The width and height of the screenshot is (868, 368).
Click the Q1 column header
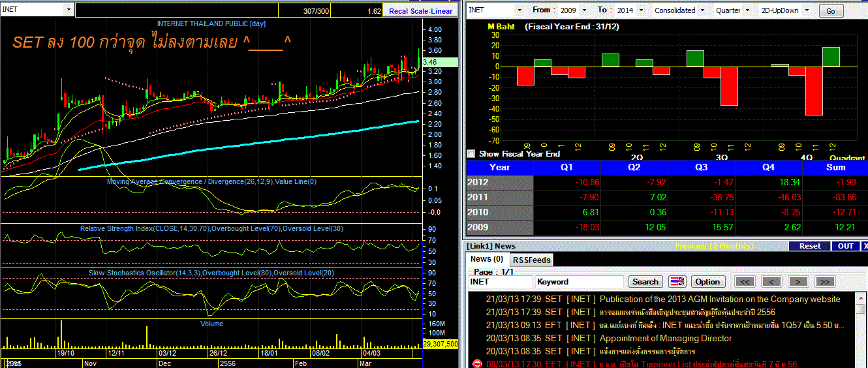point(566,167)
